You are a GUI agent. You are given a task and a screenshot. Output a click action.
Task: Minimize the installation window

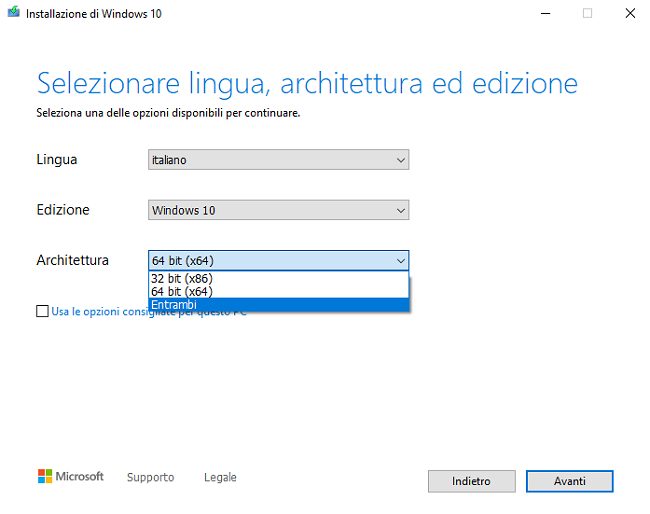(x=543, y=14)
